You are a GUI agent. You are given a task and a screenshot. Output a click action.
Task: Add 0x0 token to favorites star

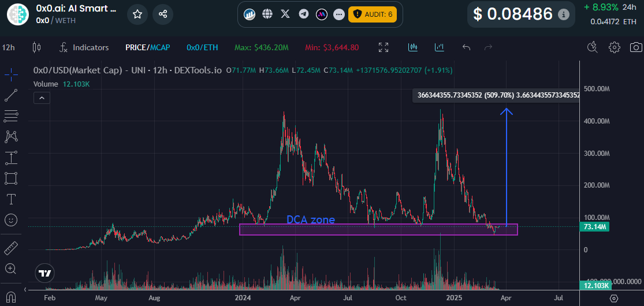tap(137, 14)
